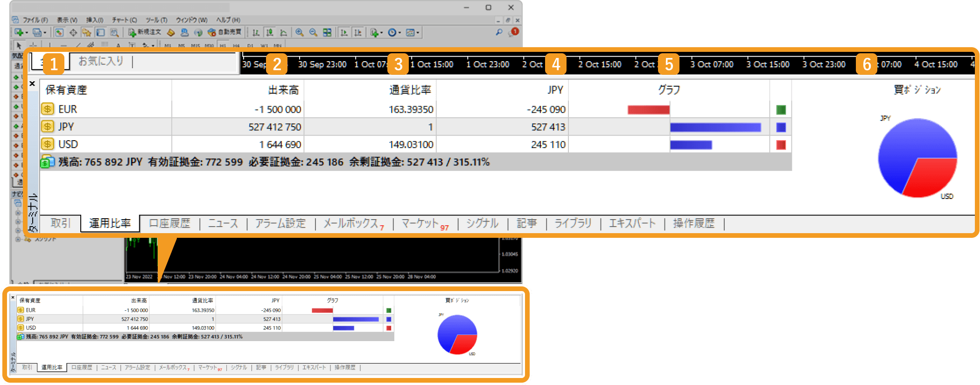Viewport: 980px width, 385px height.
Task: Click green color swatch in enlarged EUR row
Action: tap(781, 110)
